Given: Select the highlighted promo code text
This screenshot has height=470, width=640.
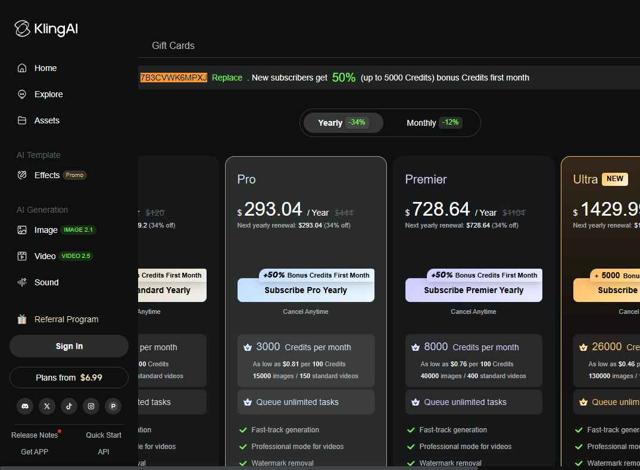Looking at the screenshot, I should pyautogui.click(x=173, y=78).
